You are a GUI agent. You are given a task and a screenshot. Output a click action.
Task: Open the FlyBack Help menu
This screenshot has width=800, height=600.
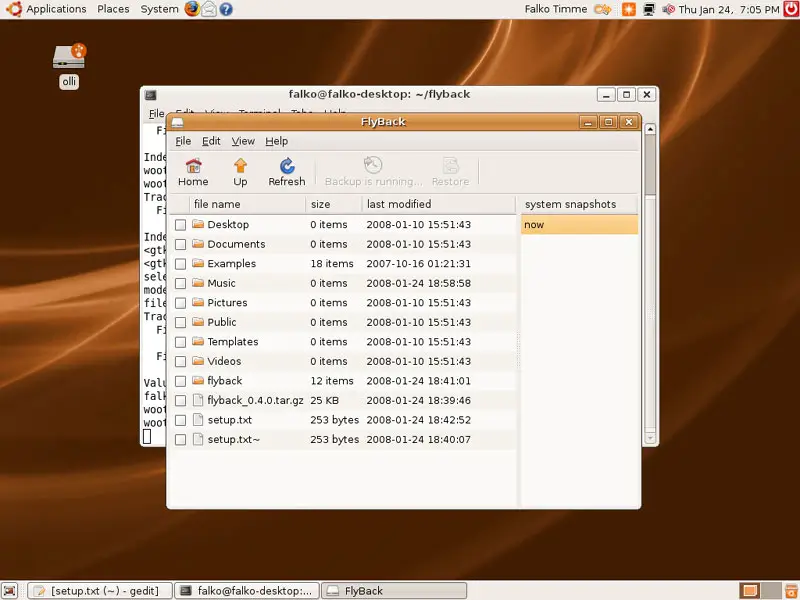coord(277,141)
